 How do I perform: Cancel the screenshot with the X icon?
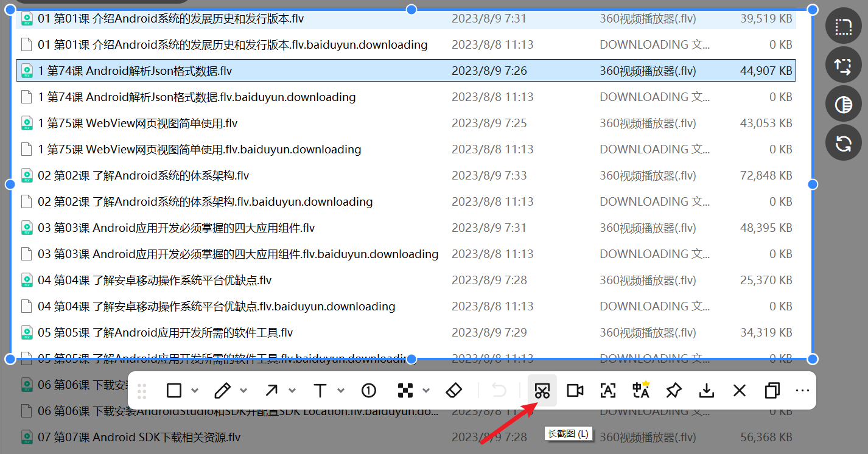pyautogui.click(x=740, y=391)
